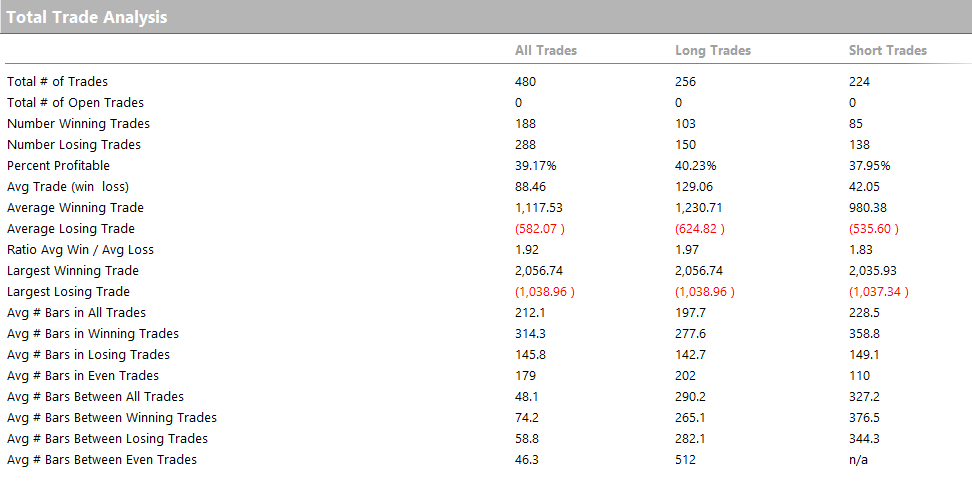972x494 pixels.
Task: Click the Avg Trade (win loss) label
Action: click(x=68, y=187)
